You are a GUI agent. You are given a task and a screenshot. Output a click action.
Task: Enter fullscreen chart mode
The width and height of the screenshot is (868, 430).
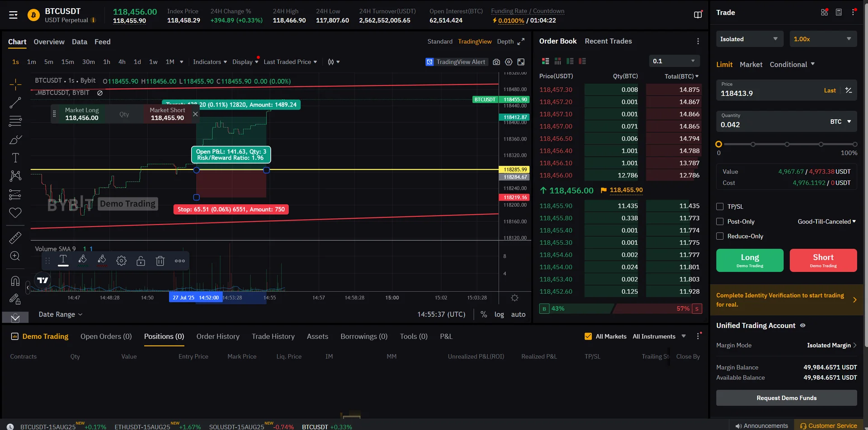point(521,62)
